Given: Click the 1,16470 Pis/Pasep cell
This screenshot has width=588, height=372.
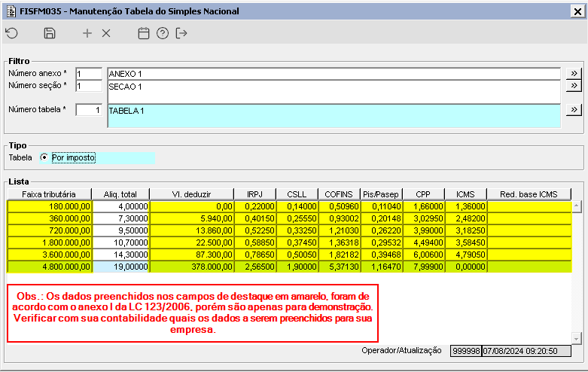Looking at the screenshot, I should click(x=382, y=267).
